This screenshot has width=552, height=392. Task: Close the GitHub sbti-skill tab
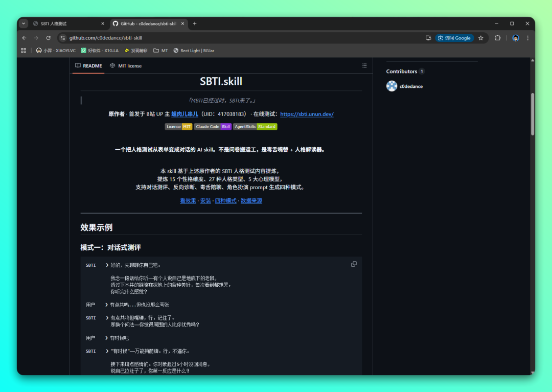[x=182, y=24]
